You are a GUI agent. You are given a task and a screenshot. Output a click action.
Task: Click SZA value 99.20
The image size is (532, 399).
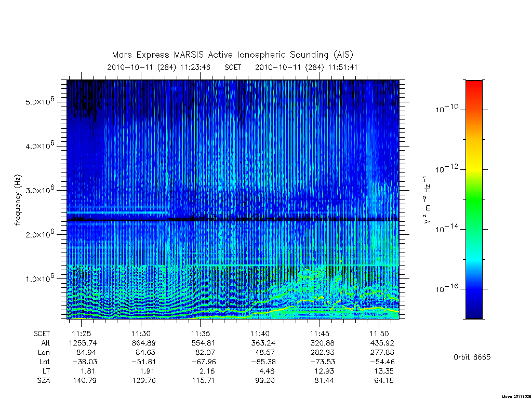265,381
